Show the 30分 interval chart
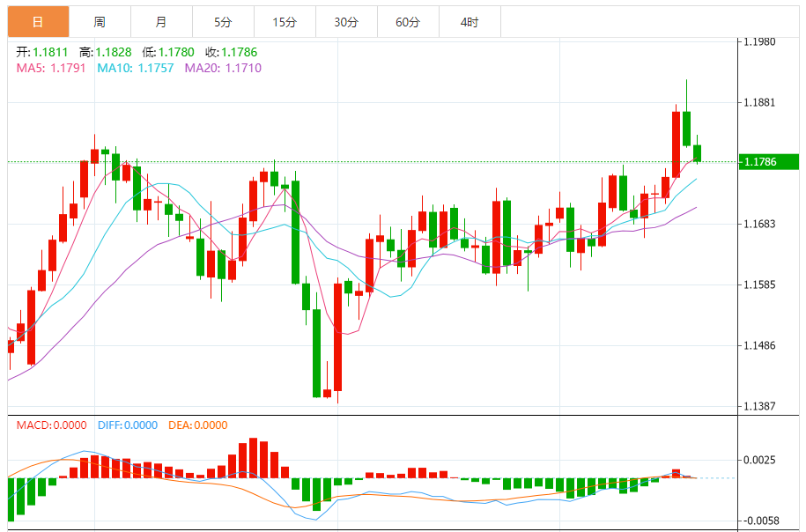The height and width of the screenshot is (532, 806). click(346, 22)
